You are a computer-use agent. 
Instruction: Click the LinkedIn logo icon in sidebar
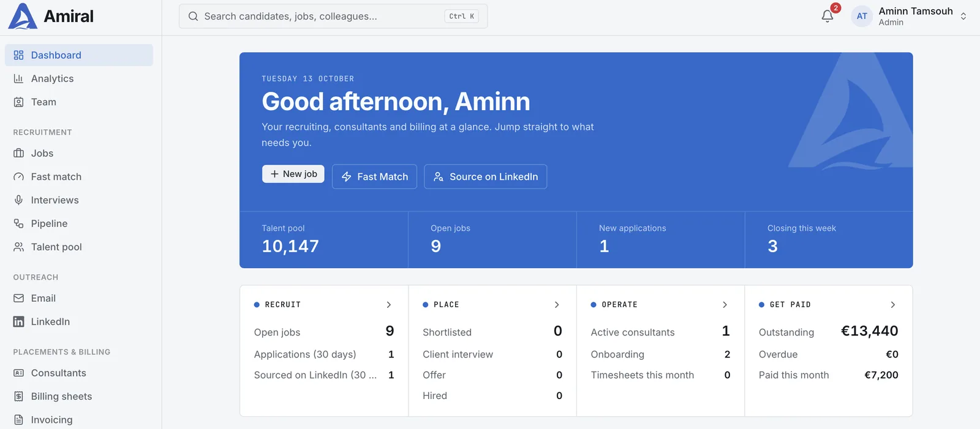click(x=19, y=322)
